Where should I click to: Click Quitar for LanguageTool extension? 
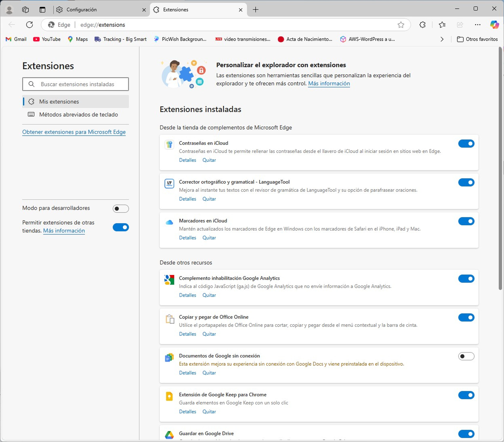tap(209, 199)
